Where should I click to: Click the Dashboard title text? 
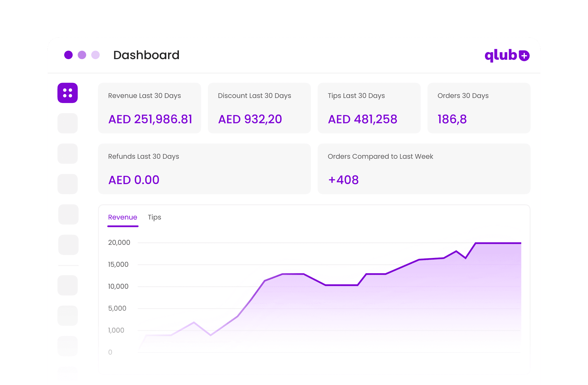(x=146, y=55)
